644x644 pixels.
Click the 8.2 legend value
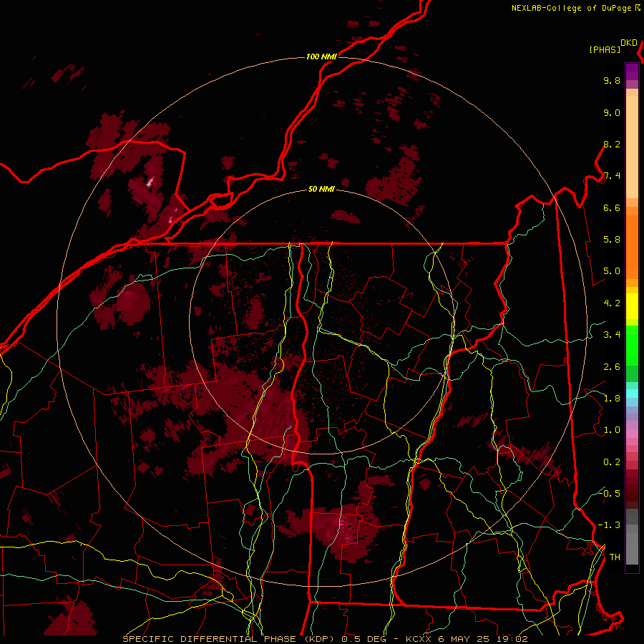pos(612,144)
